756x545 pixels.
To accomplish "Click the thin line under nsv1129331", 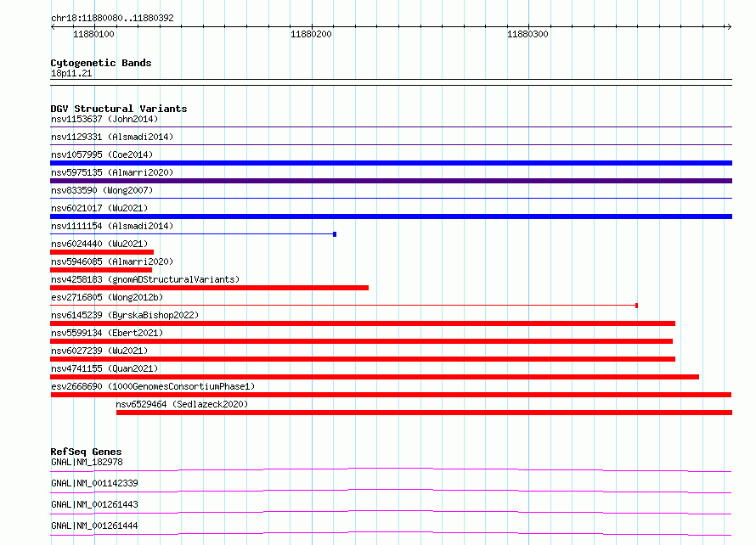I will point(391,144).
